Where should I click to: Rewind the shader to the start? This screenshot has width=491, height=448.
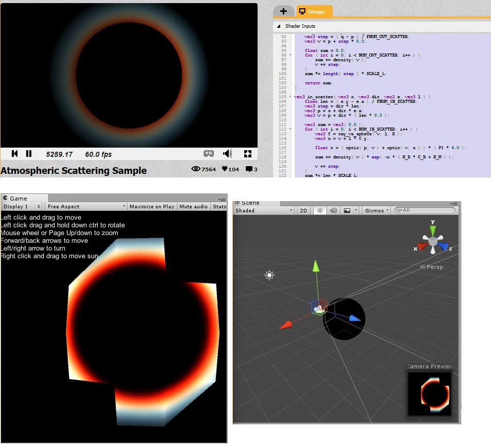tap(15, 154)
